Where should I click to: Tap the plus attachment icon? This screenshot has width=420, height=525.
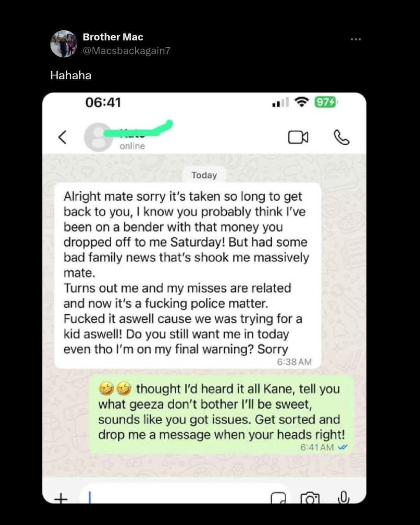click(61, 498)
